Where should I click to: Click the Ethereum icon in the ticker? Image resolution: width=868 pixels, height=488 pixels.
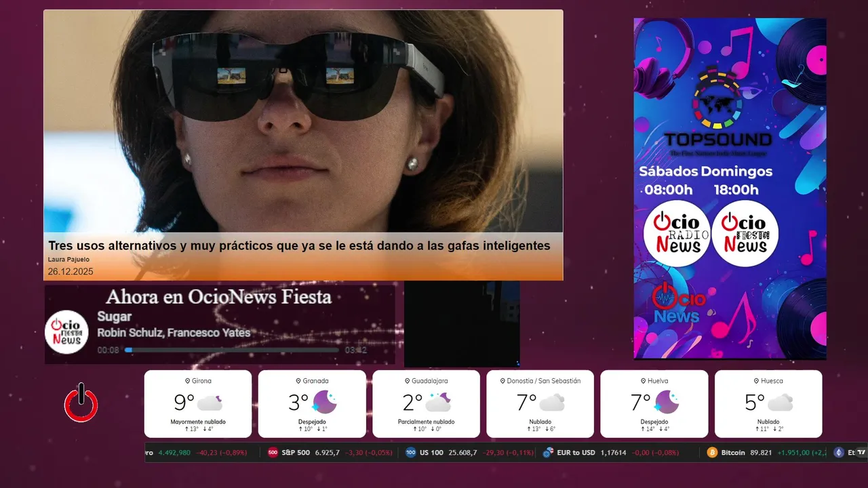839,452
